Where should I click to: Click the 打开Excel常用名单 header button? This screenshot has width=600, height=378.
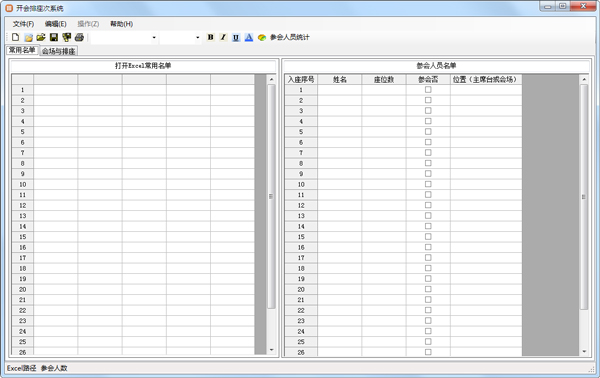click(143, 66)
